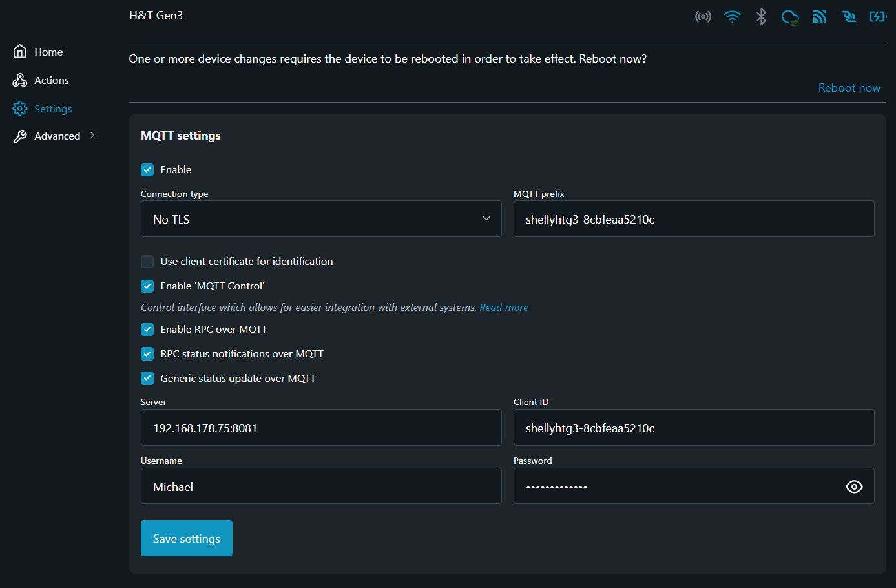Go to Actions in the sidebar
Screen dimensions: 896x588
tap(51, 81)
